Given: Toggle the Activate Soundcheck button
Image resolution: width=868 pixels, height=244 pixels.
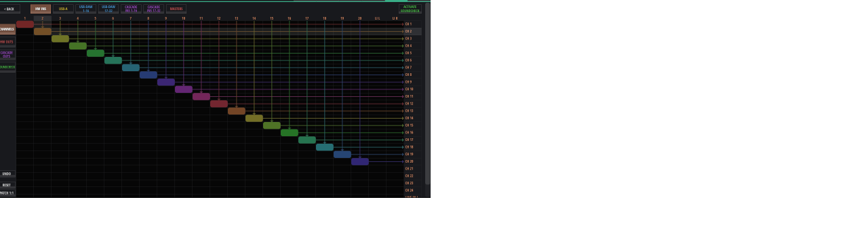Looking at the screenshot, I should [410, 9].
